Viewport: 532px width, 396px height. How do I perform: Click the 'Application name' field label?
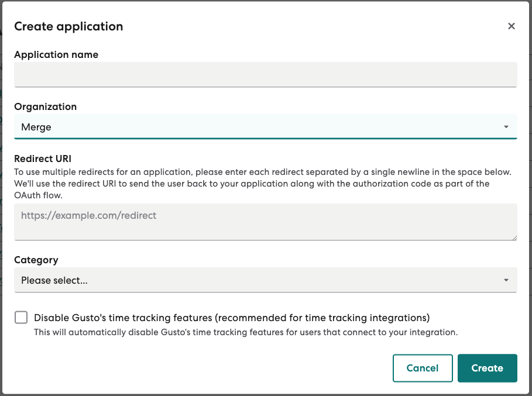(x=56, y=55)
